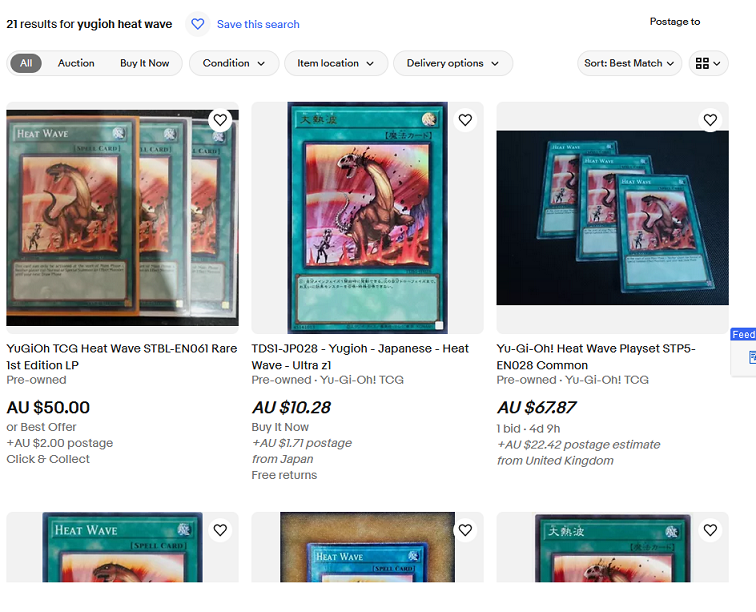Toggle watchlist heart on STP5-EN028 Playset listing
The image size is (756, 612).
click(710, 120)
